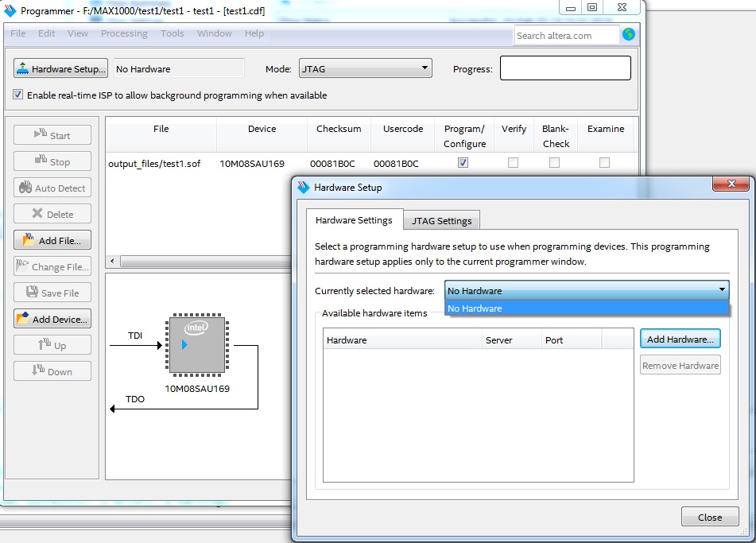
Task: Move device Up in chain
Action: click(x=52, y=345)
